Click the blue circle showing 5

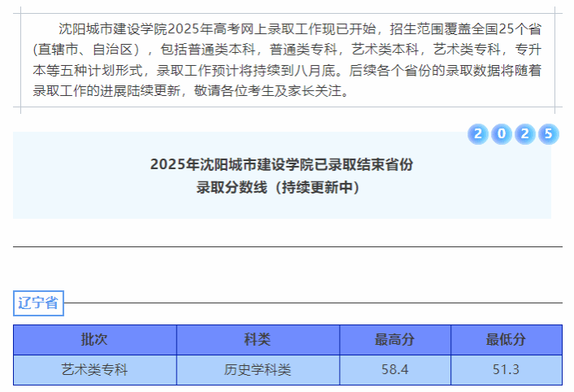pos(548,134)
